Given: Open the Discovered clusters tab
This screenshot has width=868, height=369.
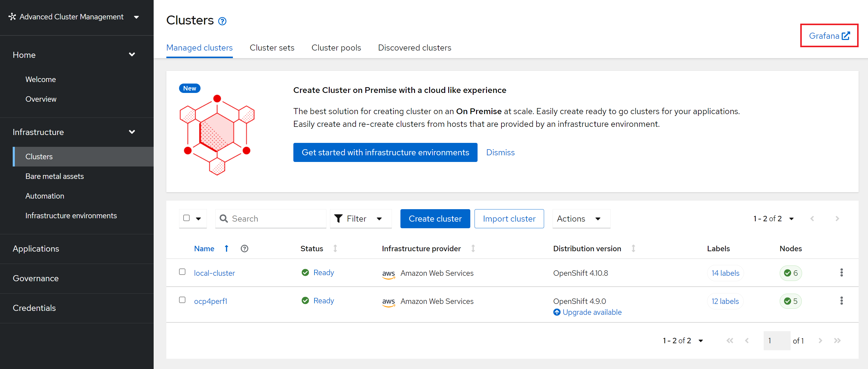Looking at the screenshot, I should 414,48.
